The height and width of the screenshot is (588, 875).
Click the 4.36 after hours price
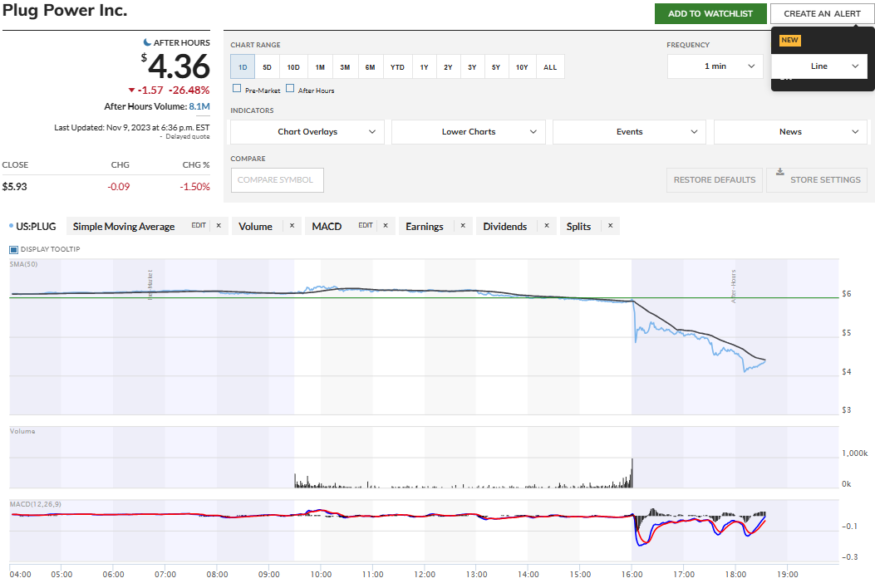[x=179, y=66]
